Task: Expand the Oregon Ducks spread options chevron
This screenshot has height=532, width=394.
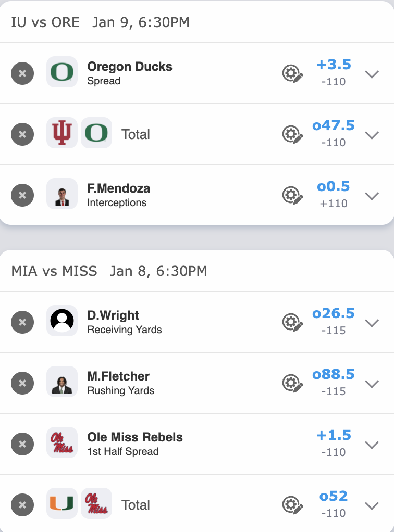Action: (x=372, y=74)
